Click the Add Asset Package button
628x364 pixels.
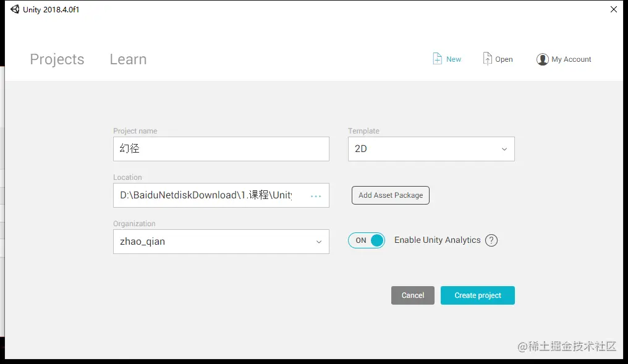point(391,195)
